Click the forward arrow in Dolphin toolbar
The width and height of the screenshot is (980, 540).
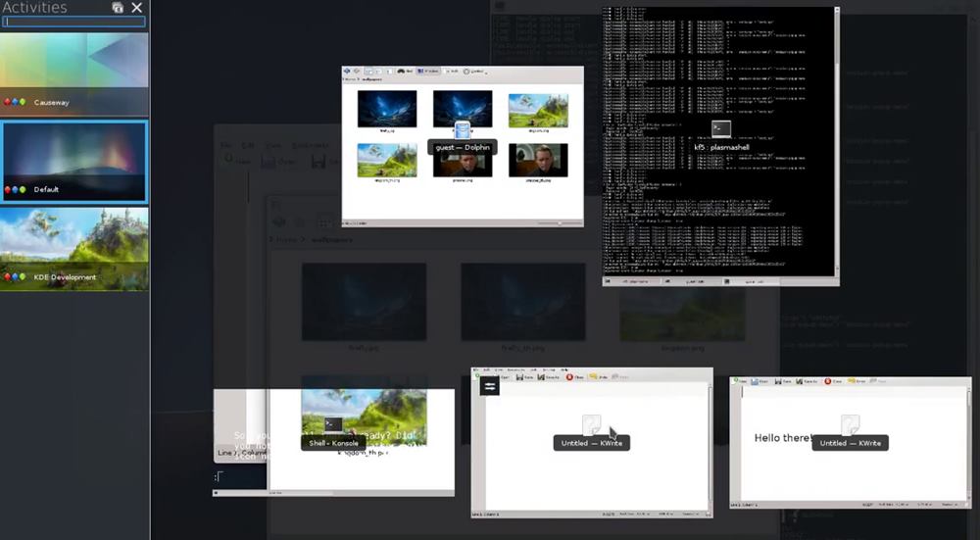(357, 72)
